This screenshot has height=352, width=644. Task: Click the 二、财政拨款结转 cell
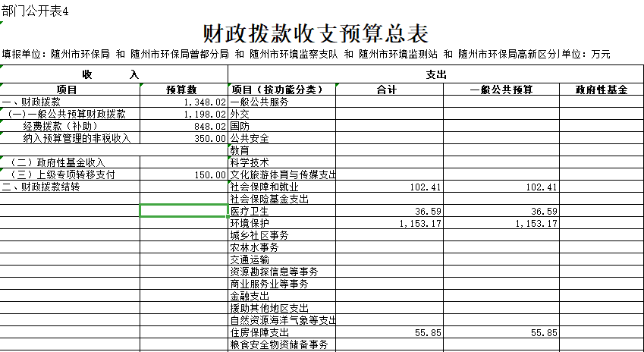41,187
